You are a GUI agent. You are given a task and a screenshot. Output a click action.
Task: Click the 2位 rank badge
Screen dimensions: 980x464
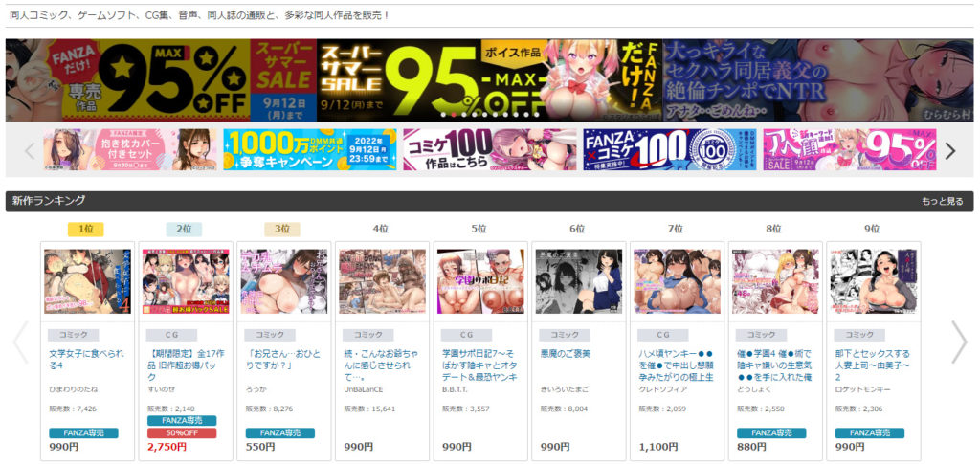184,230
